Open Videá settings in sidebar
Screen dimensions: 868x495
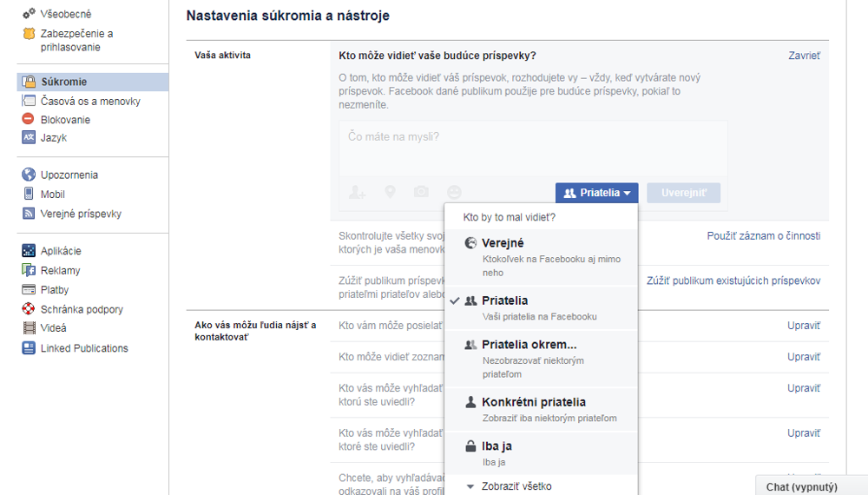point(54,327)
